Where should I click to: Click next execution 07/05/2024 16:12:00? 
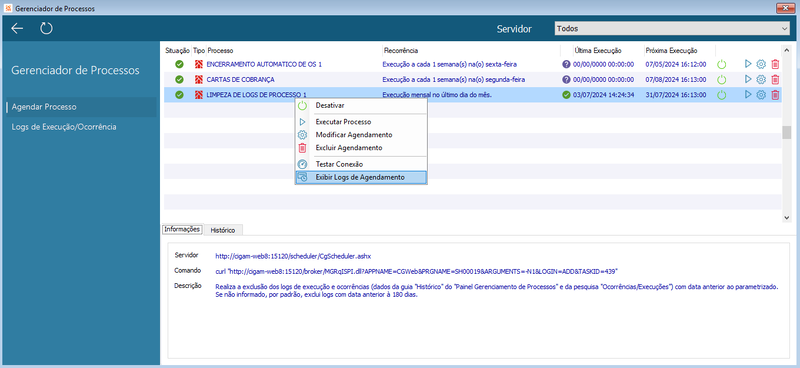coord(676,64)
